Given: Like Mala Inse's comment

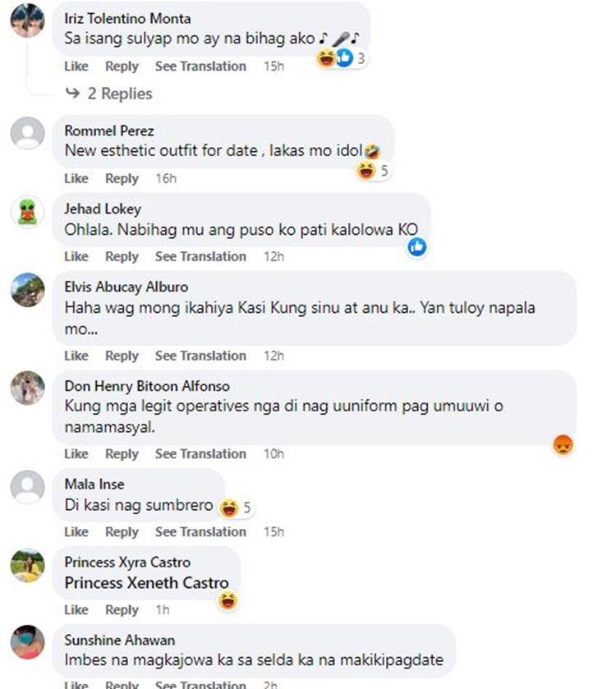Looking at the screenshot, I should click(76, 531).
